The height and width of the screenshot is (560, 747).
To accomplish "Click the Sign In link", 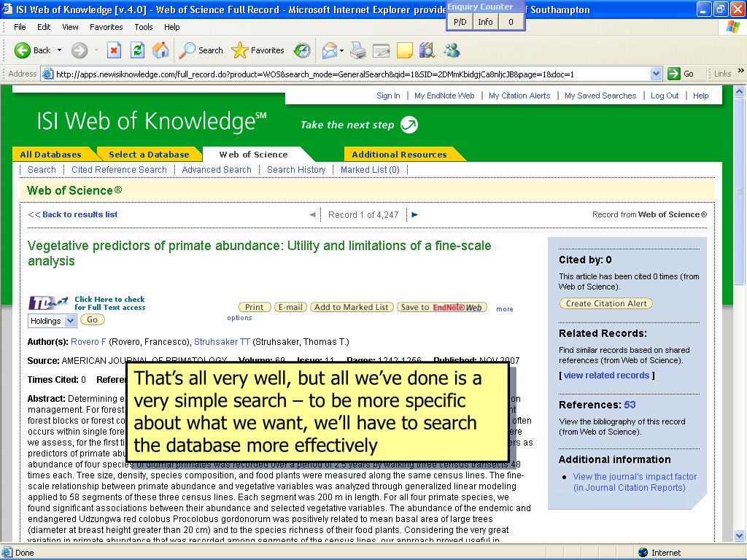I will pos(388,96).
